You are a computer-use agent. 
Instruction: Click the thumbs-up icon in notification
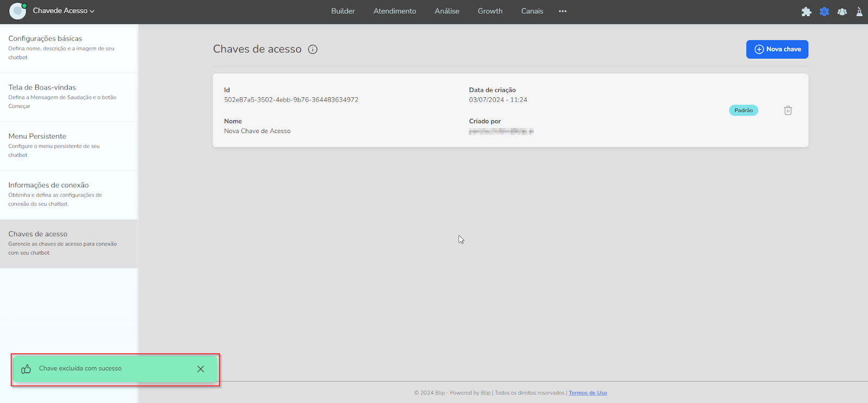coord(26,369)
